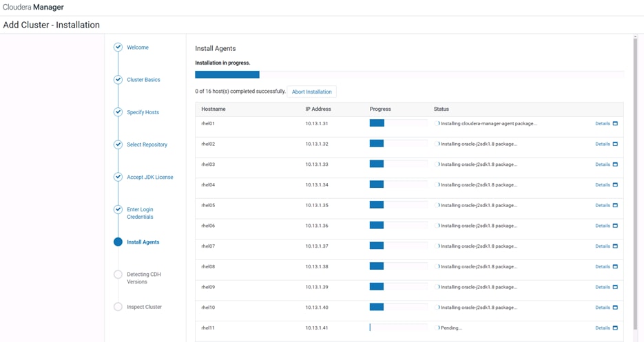The image size is (644, 342).
Task: Click '0 of 16 host(s) completed successfully' text
Action: [240, 91]
